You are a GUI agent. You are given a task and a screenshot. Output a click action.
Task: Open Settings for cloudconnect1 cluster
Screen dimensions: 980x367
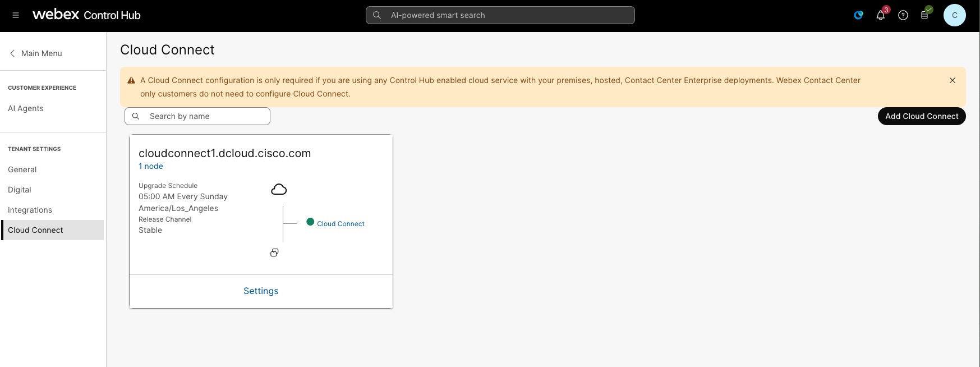[261, 291]
